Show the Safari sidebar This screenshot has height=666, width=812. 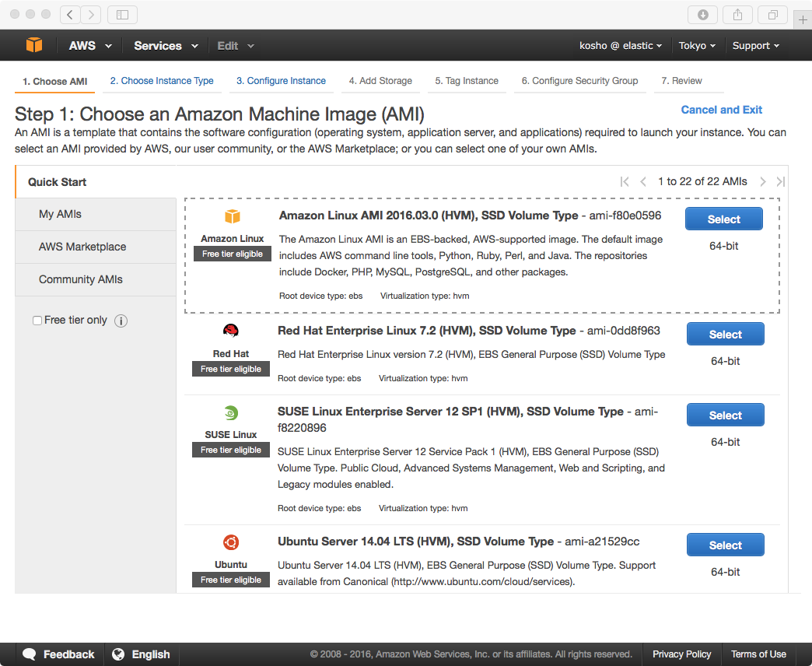pyautogui.click(x=122, y=14)
